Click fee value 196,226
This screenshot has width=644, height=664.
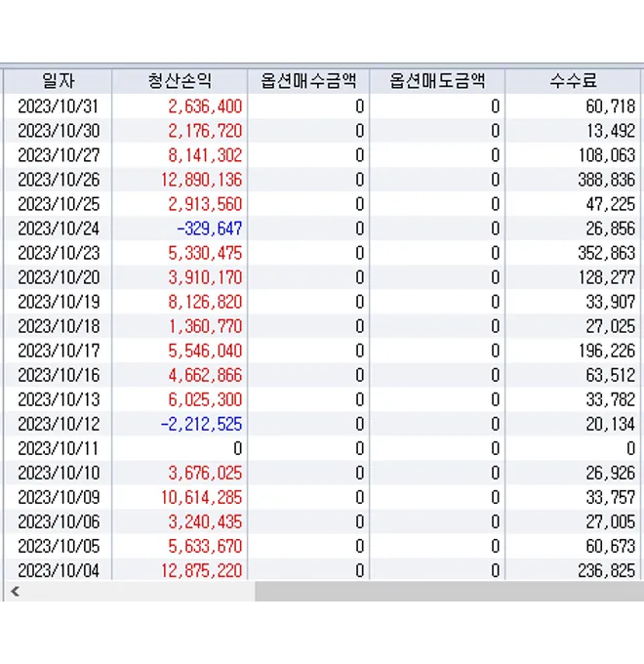coord(607,352)
